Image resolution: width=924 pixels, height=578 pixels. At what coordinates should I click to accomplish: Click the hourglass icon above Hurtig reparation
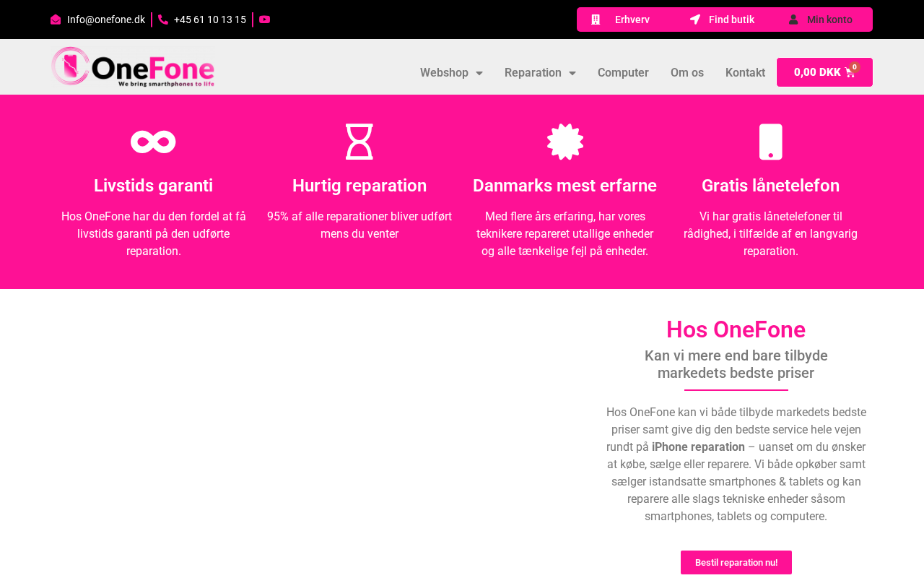click(359, 142)
